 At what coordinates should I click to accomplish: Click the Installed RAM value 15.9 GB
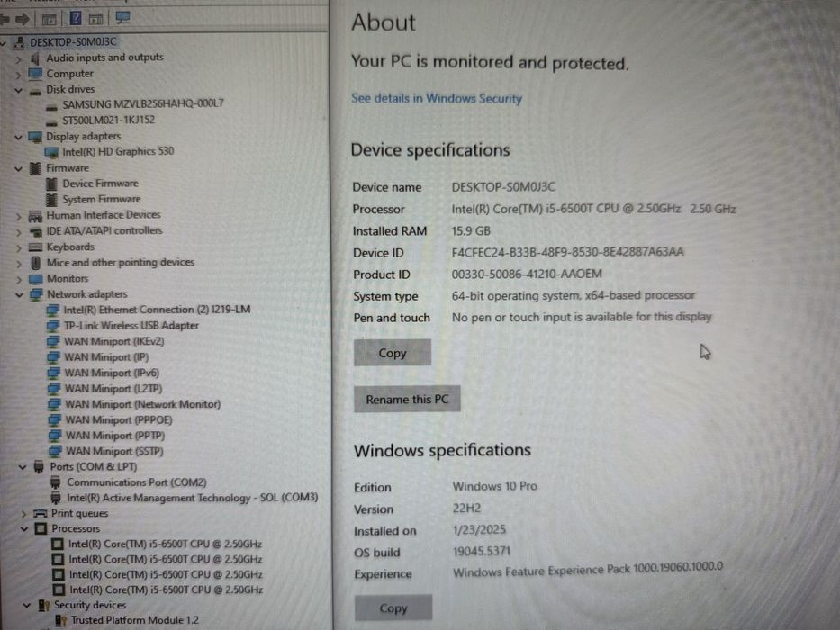(x=471, y=231)
